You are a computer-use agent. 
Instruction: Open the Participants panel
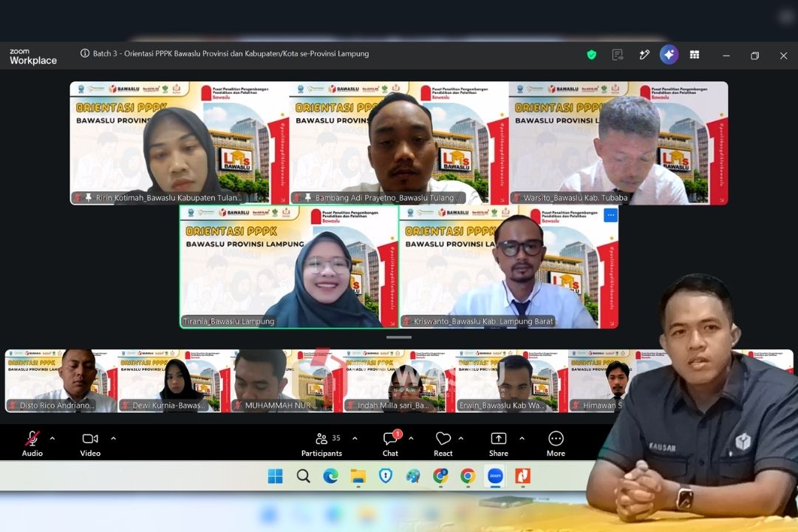[x=321, y=444]
